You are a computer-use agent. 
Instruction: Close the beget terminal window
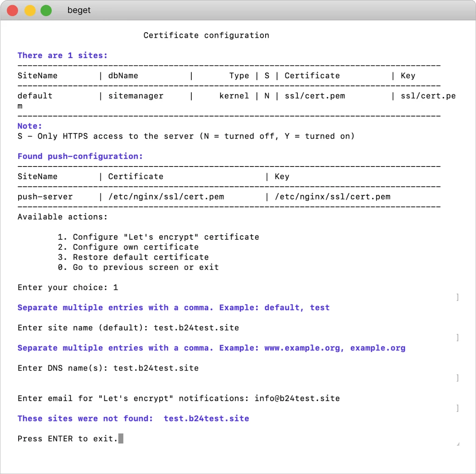[13, 11]
